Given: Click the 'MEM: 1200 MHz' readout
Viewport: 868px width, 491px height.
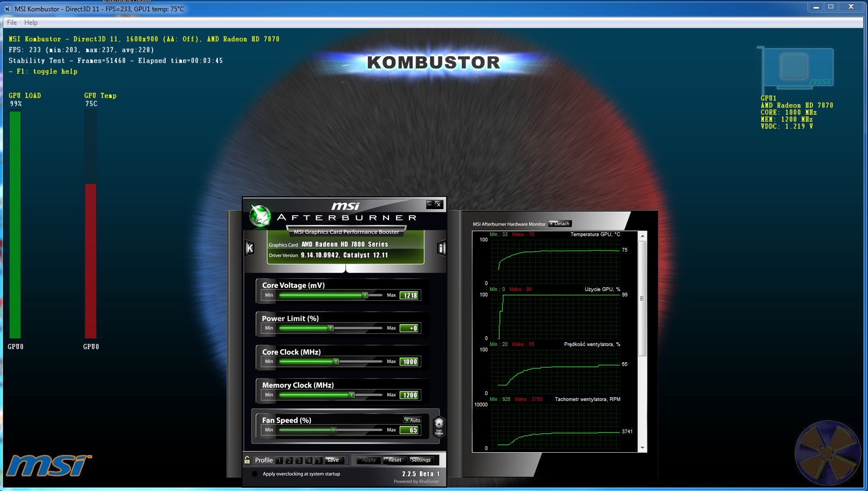Looking at the screenshot, I should [x=787, y=119].
